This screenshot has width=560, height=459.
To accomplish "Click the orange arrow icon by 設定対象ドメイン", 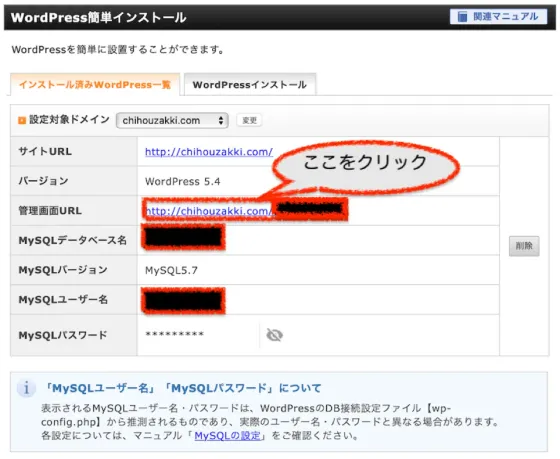I will [x=22, y=120].
